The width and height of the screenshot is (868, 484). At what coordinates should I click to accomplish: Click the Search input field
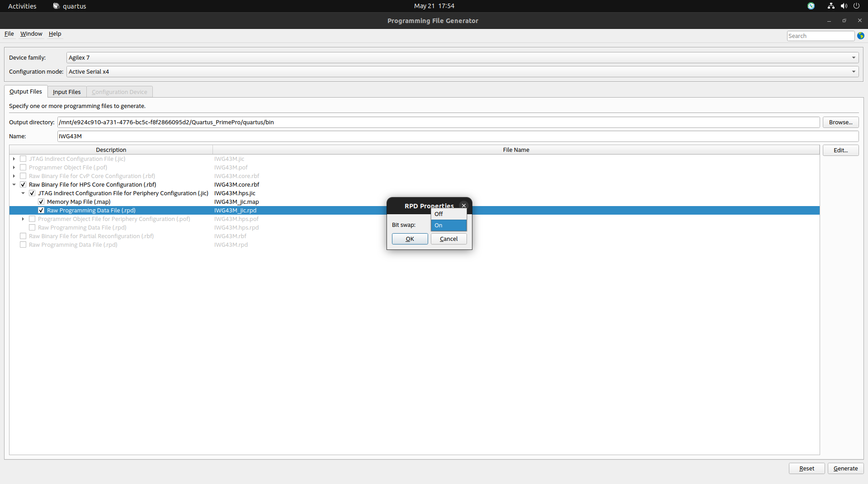point(821,36)
